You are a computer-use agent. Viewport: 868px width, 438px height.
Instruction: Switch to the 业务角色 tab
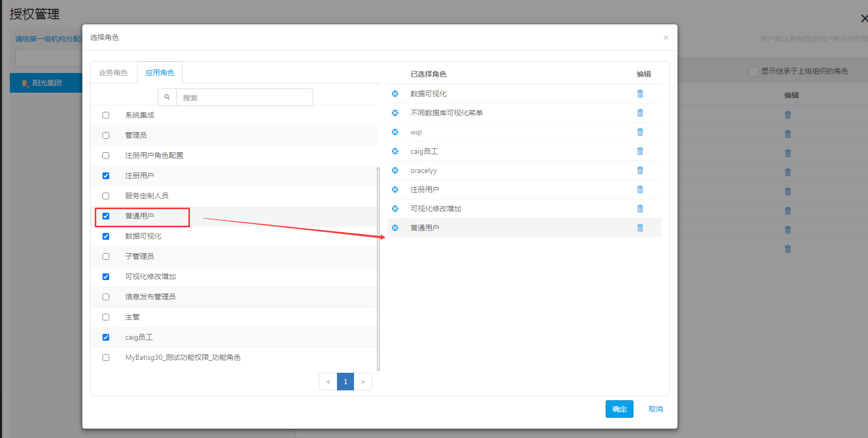113,72
